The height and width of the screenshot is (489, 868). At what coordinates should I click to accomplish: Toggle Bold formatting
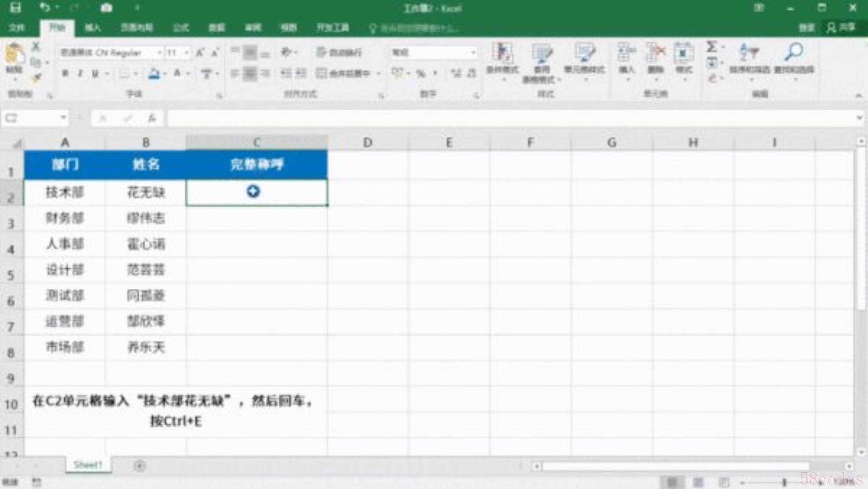pyautogui.click(x=65, y=73)
